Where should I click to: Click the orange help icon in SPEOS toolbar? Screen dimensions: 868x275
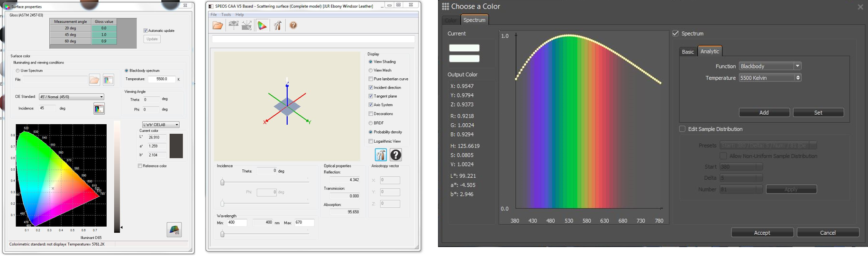point(293,26)
